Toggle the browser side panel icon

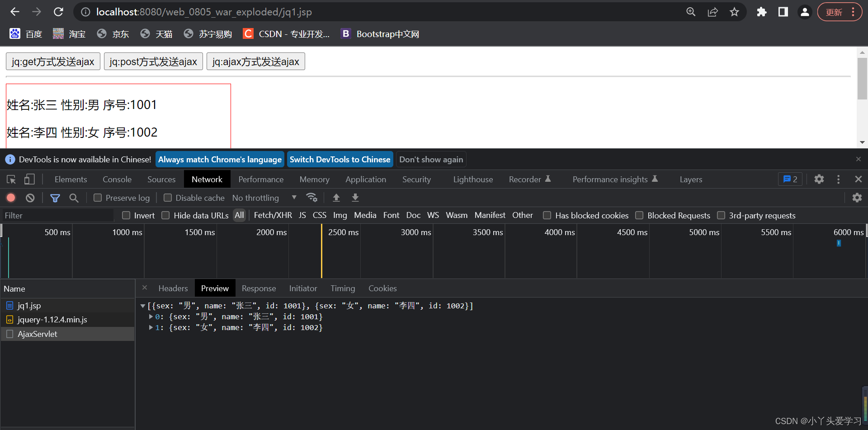tap(783, 12)
